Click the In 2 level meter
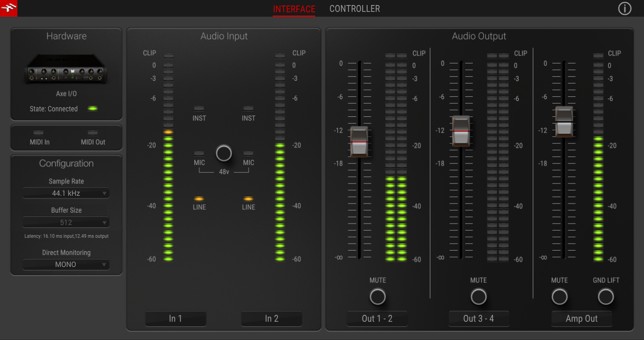This screenshot has height=340, width=644. 280,157
